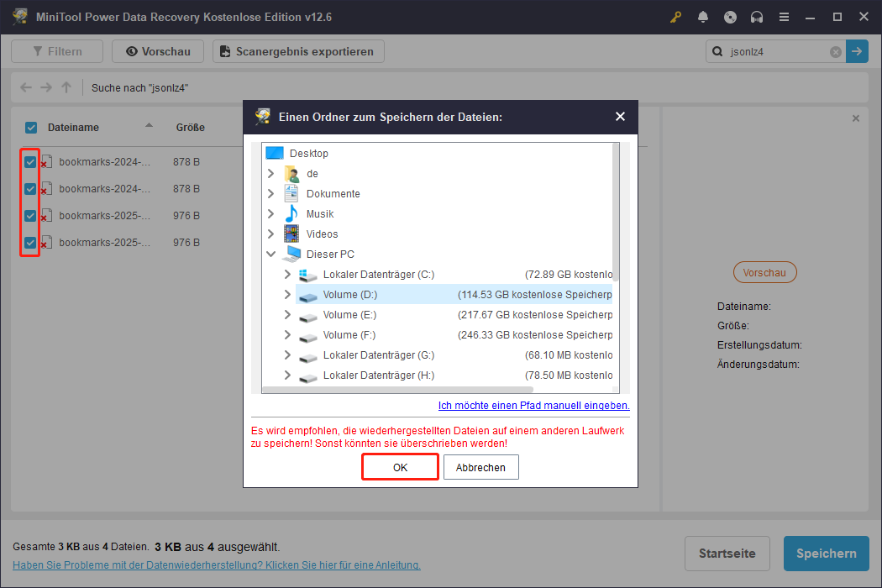The width and height of the screenshot is (882, 588).
Task: Expand the Lokaler Datenträger (C:) node
Action: tap(288, 275)
